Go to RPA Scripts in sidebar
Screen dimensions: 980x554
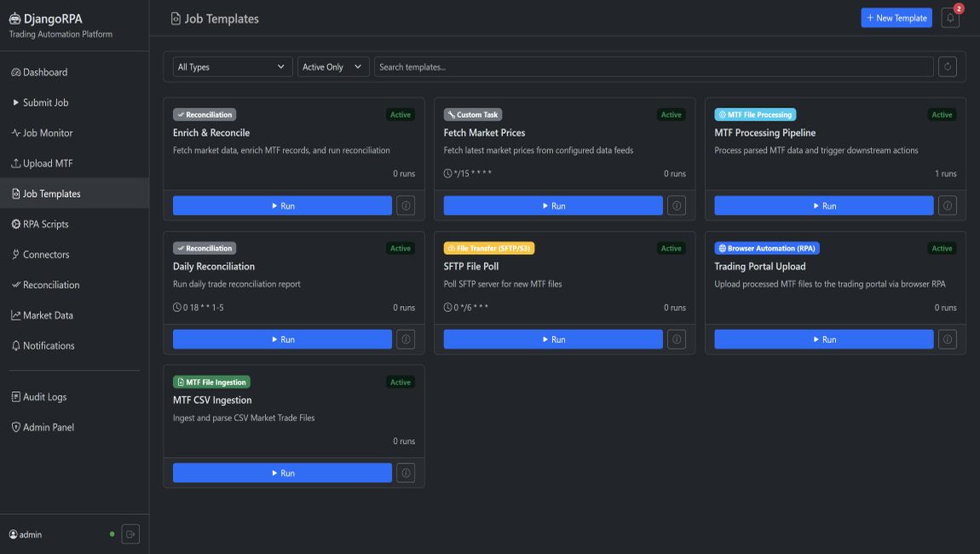(x=45, y=224)
